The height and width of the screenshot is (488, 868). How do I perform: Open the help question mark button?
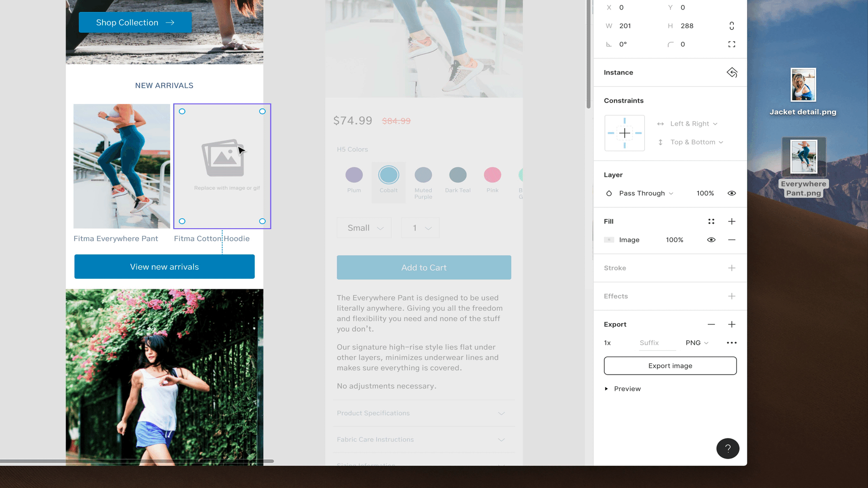[727, 449]
